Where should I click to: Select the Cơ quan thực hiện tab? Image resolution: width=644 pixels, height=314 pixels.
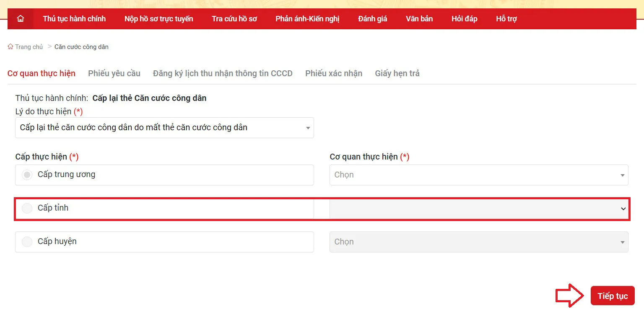pos(41,73)
